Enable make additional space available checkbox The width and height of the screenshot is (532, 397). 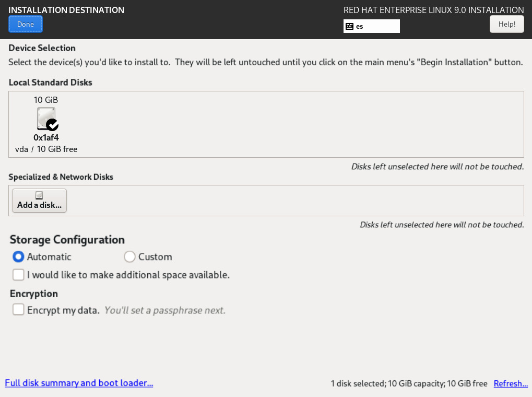coord(18,275)
